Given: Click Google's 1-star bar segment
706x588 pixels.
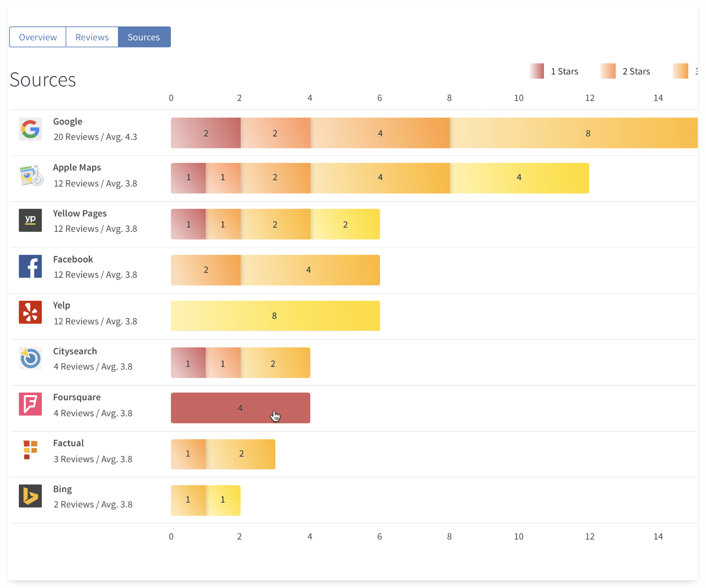Looking at the screenshot, I should [206, 133].
